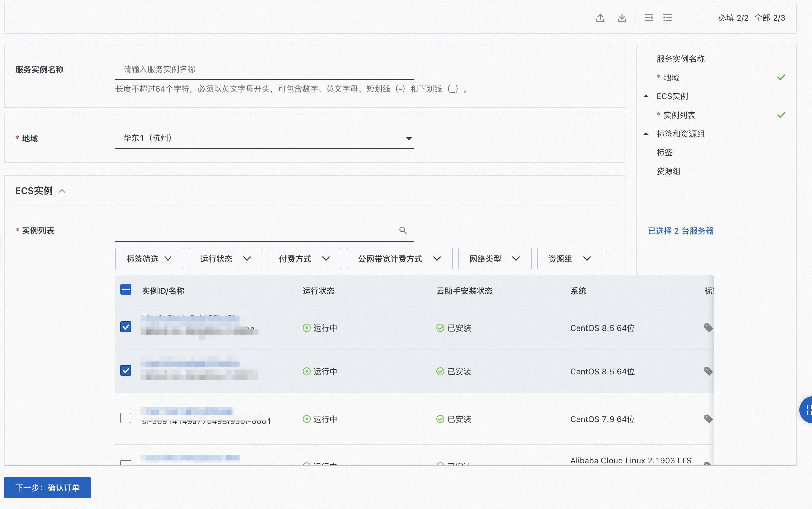Image resolution: width=812 pixels, height=509 pixels.
Task: Uncheck the second CentOS 8.5 instance
Action: pyautogui.click(x=126, y=370)
